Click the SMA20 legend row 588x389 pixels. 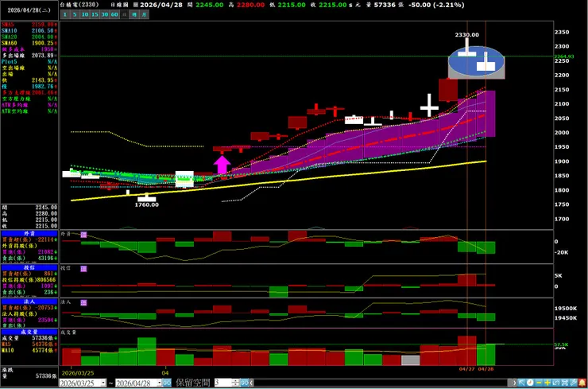(29, 37)
